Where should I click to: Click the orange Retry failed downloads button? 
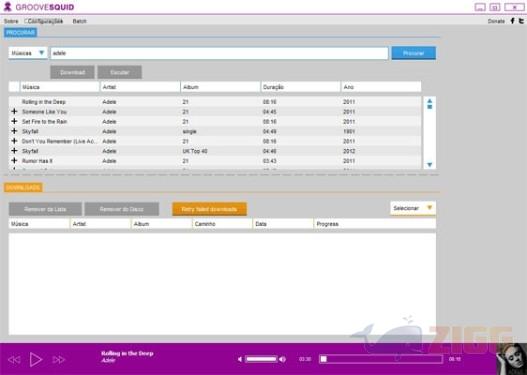point(209,209)
